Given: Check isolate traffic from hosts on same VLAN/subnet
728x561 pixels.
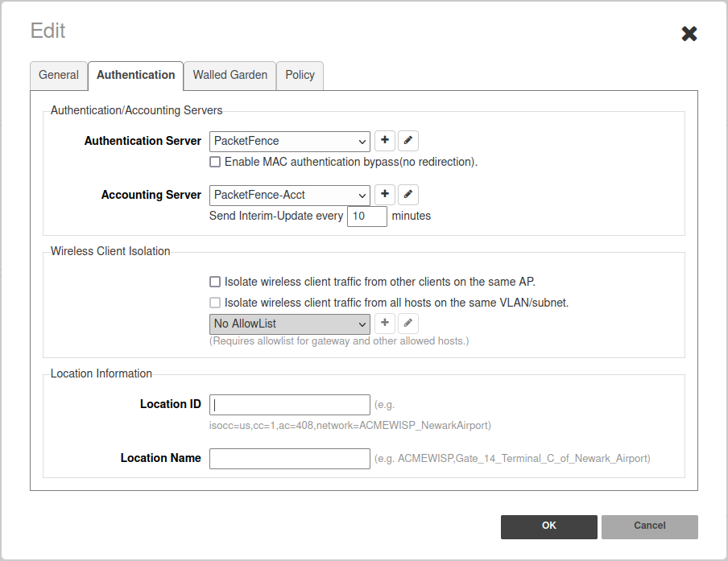Looking at the screenshot, I should point(215,303).
